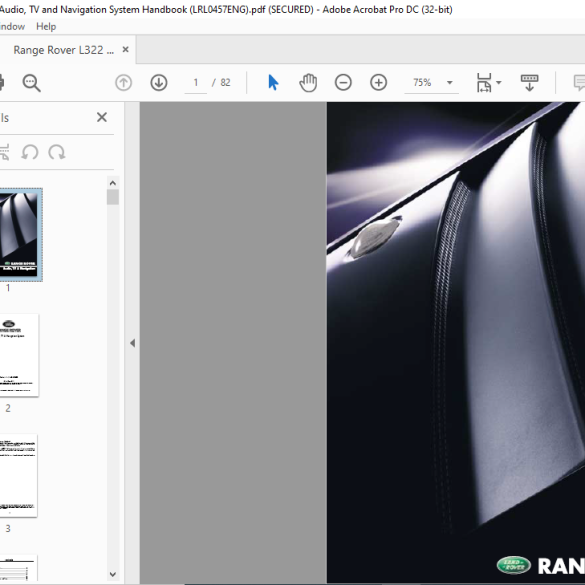Click the Find text magnifier icon
This screenshot has height=585, width=585.
(x=31, y=82)
